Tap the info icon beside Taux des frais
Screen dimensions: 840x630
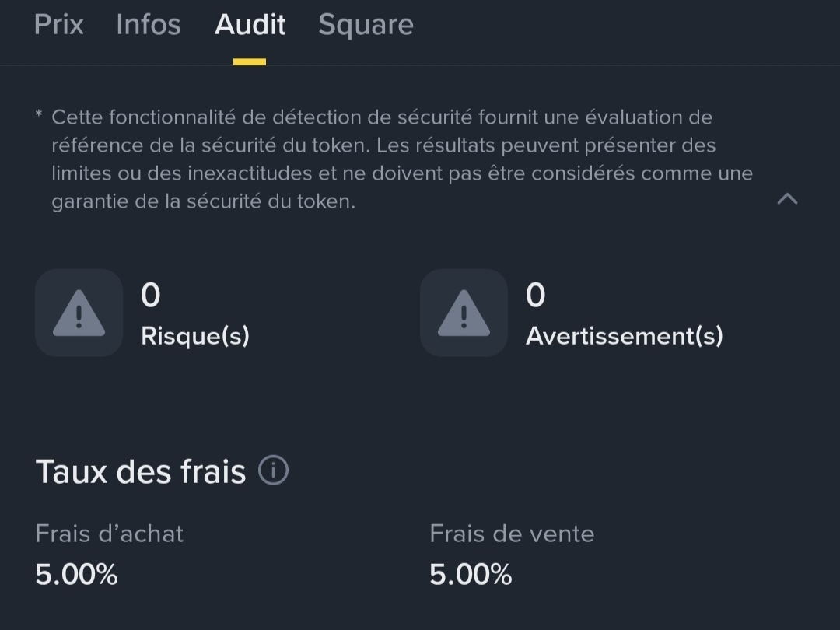click(x=273, y=471)
